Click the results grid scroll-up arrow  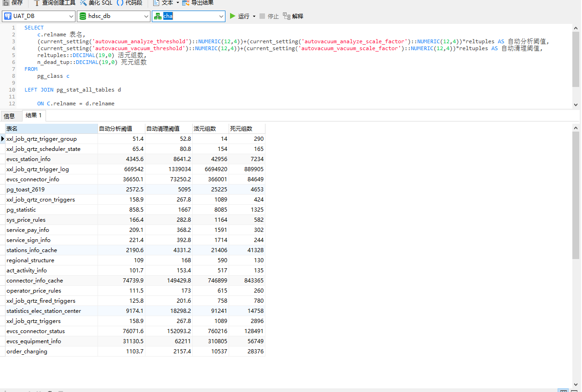click(576, 127)
